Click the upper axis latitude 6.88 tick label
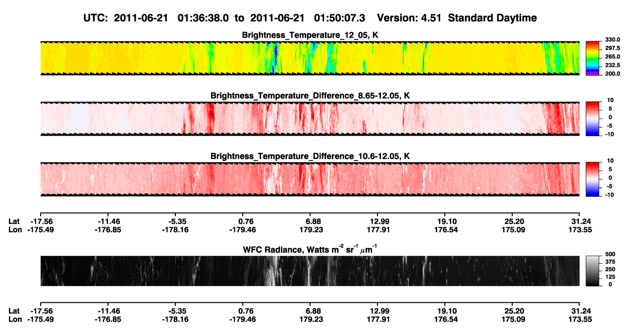 click(x=312, y=221)
